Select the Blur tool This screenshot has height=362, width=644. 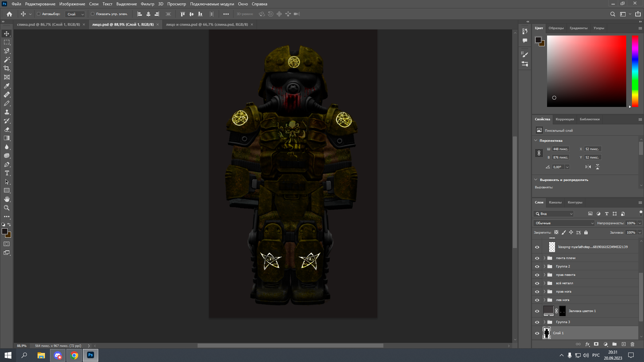tap(7, 147)
